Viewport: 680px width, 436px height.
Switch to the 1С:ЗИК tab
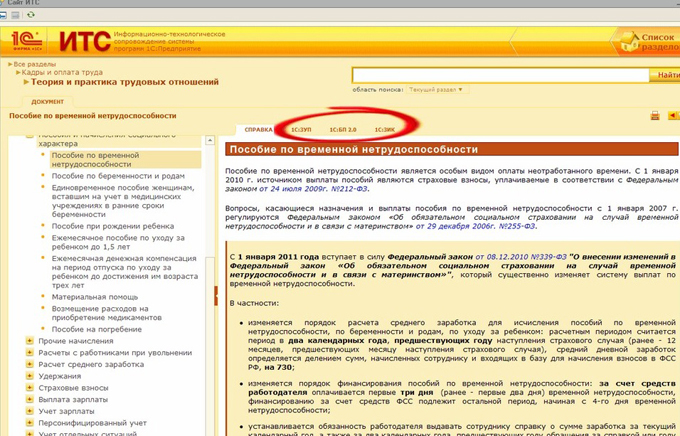pyautogui.click(x=385, y=130)
